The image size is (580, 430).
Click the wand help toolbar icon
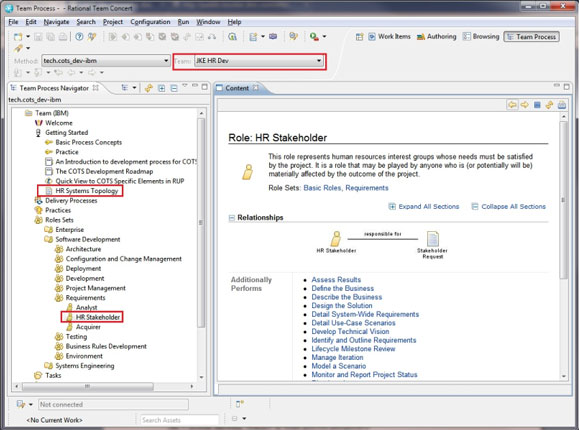(91, 37)
